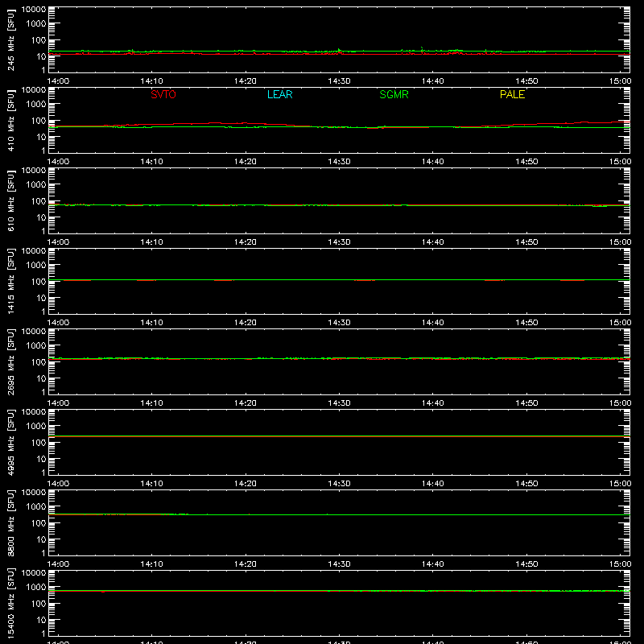Click 14:10 on the 8800 MHz time axis
644x644 pixels.
(151, 564)
